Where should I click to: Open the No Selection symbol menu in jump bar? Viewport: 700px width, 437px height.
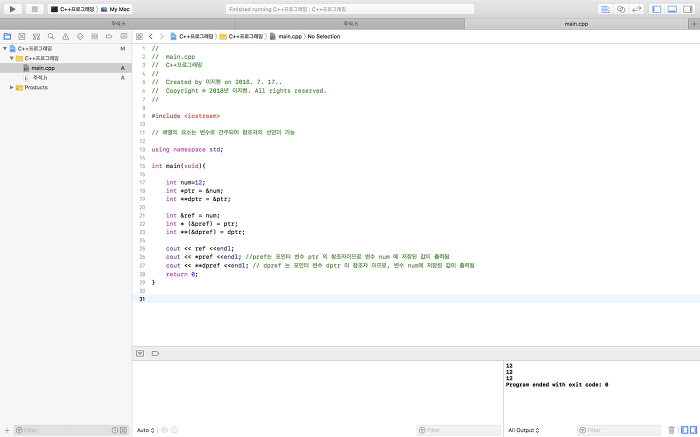pos(324,36)
